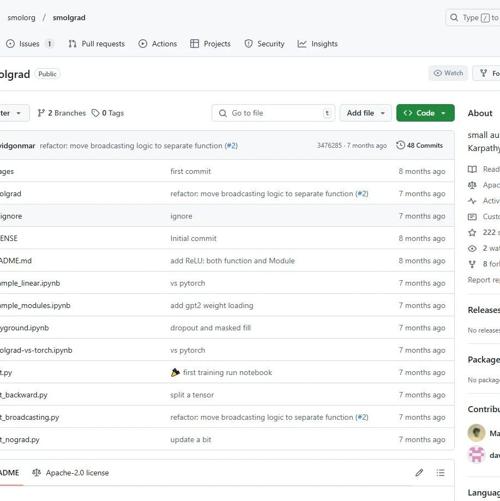Viewport: 500px width, 501px height.
Task: Click the stars icon showing 222
Action: point(472,232)
